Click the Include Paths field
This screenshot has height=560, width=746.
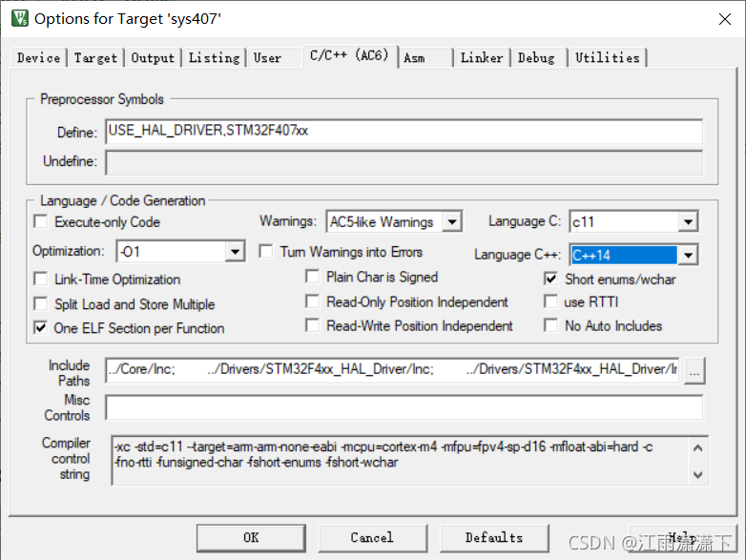tap(392, 370)
